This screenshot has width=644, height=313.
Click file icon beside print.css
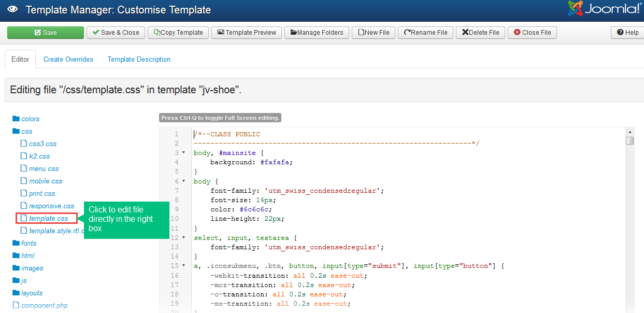[23, 193]
